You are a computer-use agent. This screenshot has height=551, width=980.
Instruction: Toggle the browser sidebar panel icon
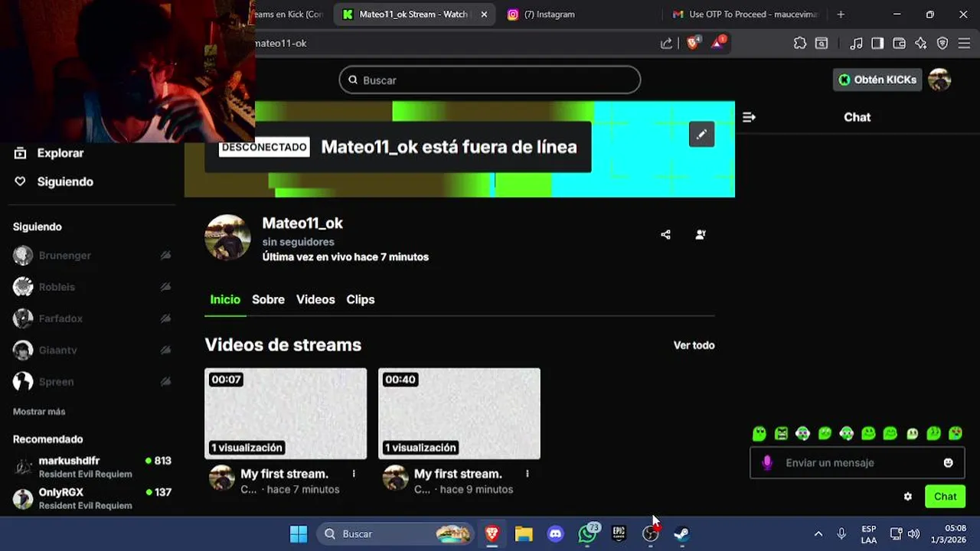click(877, 44)
